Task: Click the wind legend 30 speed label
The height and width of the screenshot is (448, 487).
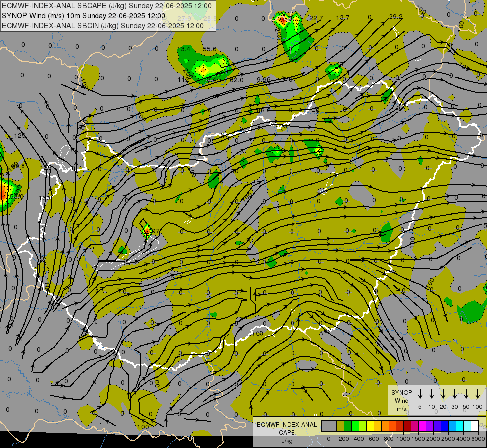Action: (454, 407)
